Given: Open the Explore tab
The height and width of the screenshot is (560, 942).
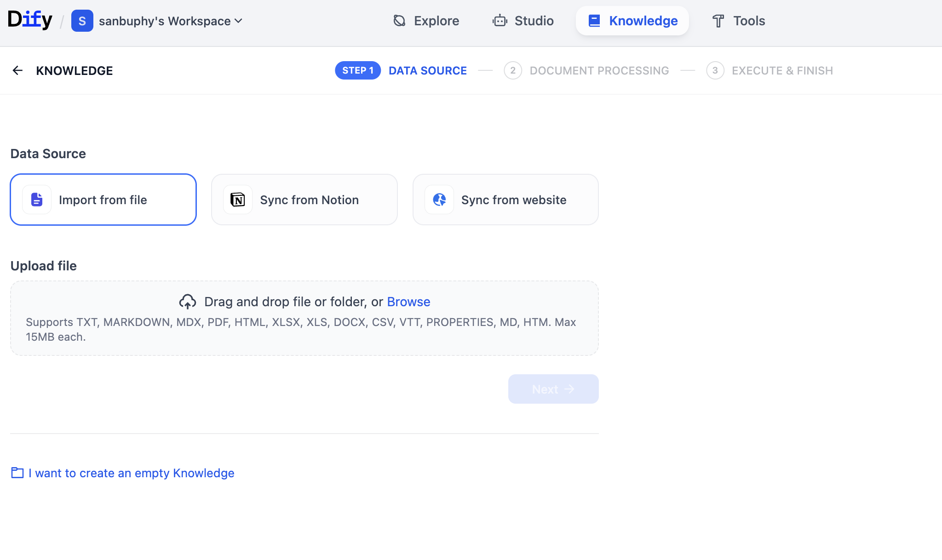Looking at the screenshot, I should [x=426, y=21].
